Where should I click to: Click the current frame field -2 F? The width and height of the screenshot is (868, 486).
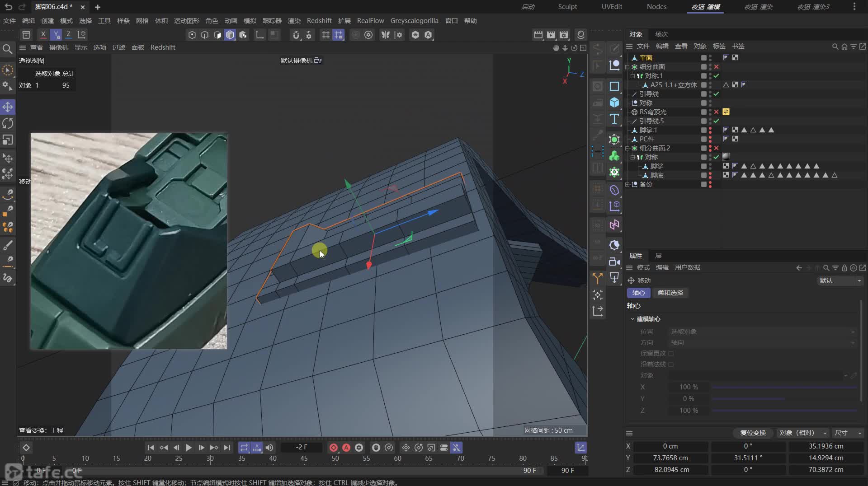302,448
